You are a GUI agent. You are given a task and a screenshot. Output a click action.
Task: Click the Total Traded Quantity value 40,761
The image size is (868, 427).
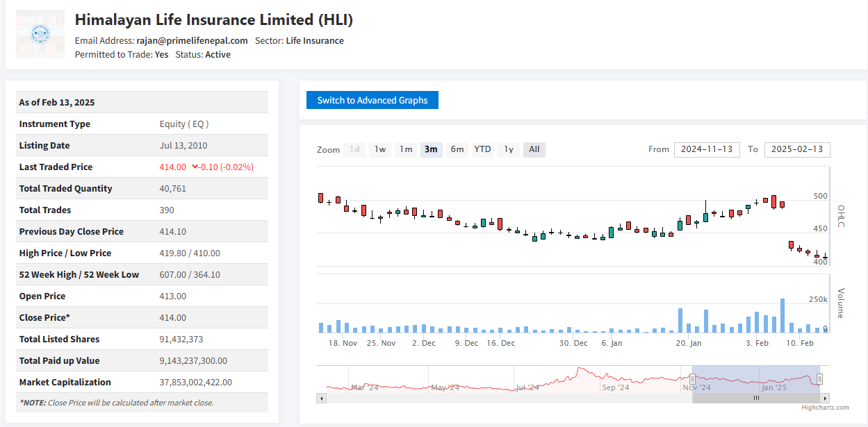[x=174, y=188]
